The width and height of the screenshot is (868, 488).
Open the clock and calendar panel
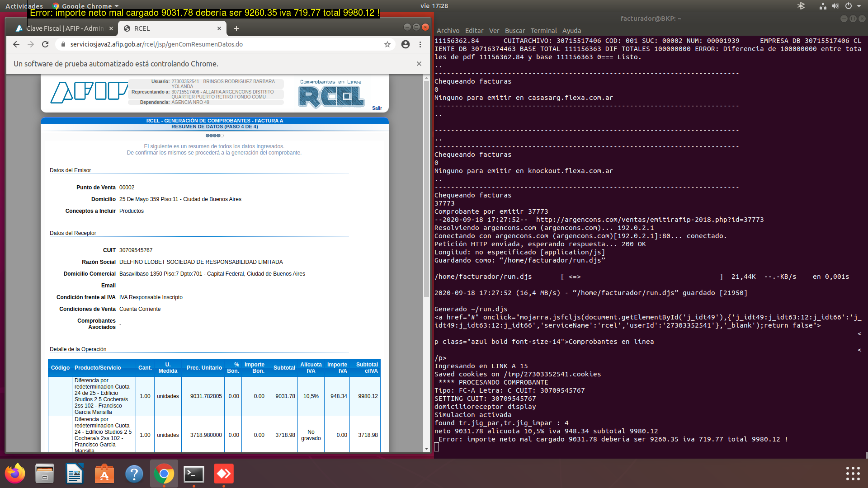click(x=434, y=6)
